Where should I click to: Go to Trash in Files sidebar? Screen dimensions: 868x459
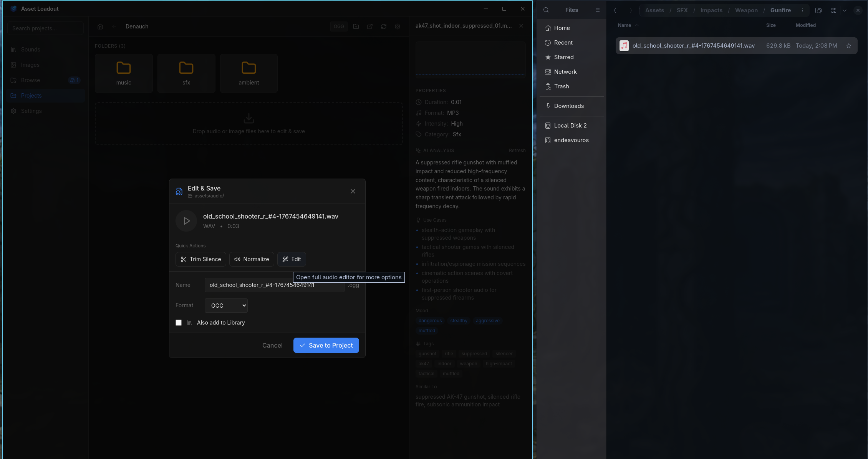coord(561,86)
